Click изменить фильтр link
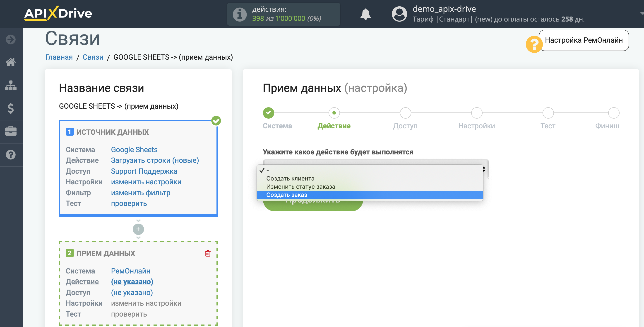This screenshot has width=644, height=327. (140, 193)
